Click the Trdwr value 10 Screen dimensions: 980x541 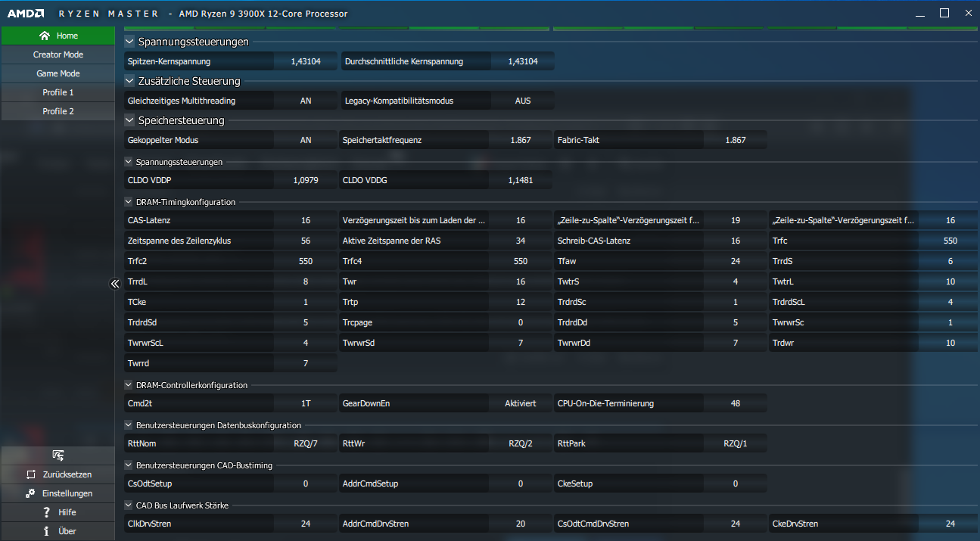click(x=950, y=343)
